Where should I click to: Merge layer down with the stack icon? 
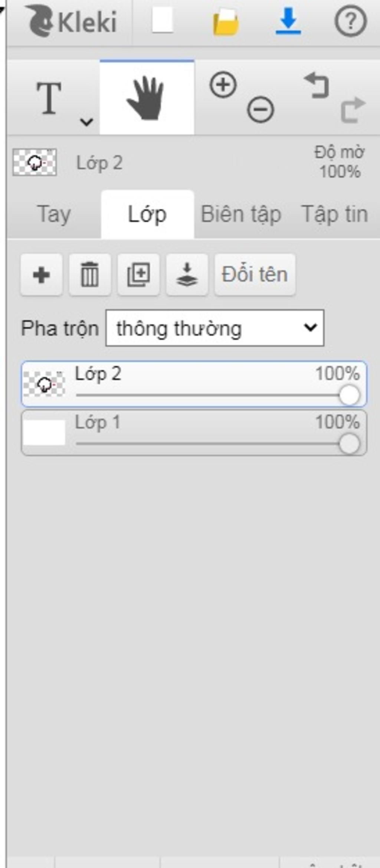click(187, 275)
